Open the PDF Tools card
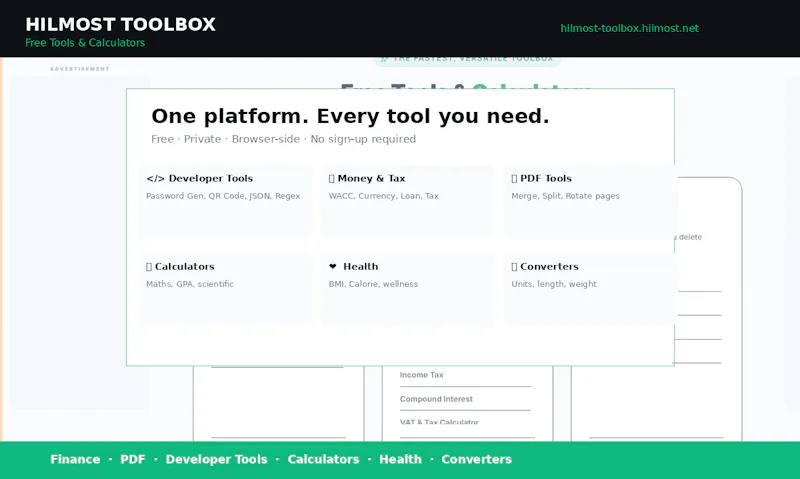 [590, 200]
